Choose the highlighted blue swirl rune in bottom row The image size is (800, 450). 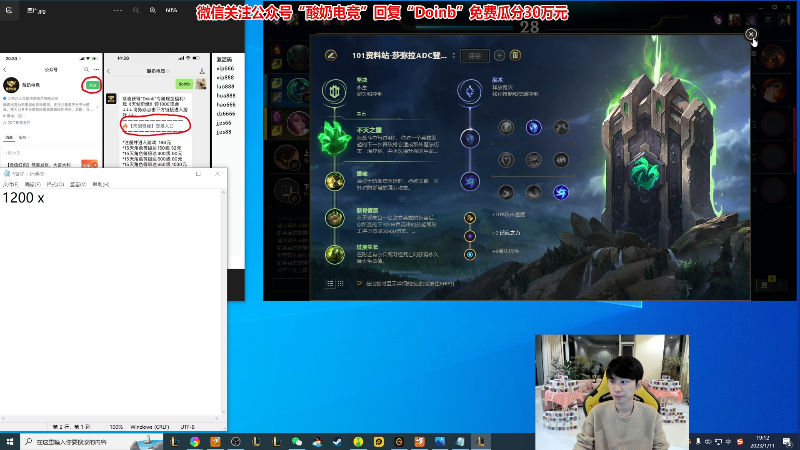(561, 192)
